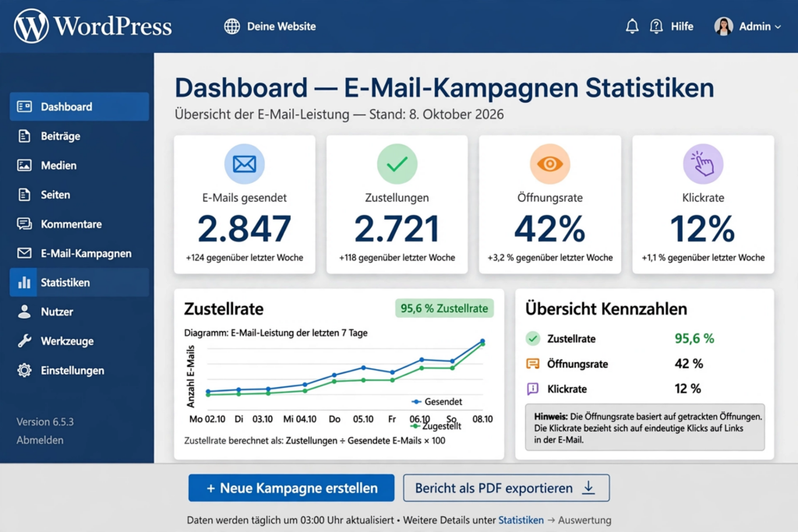This screenshot has height=532, width=798.
Task: Click the globe icon beside Deine Website
Action: coord(232,26)
